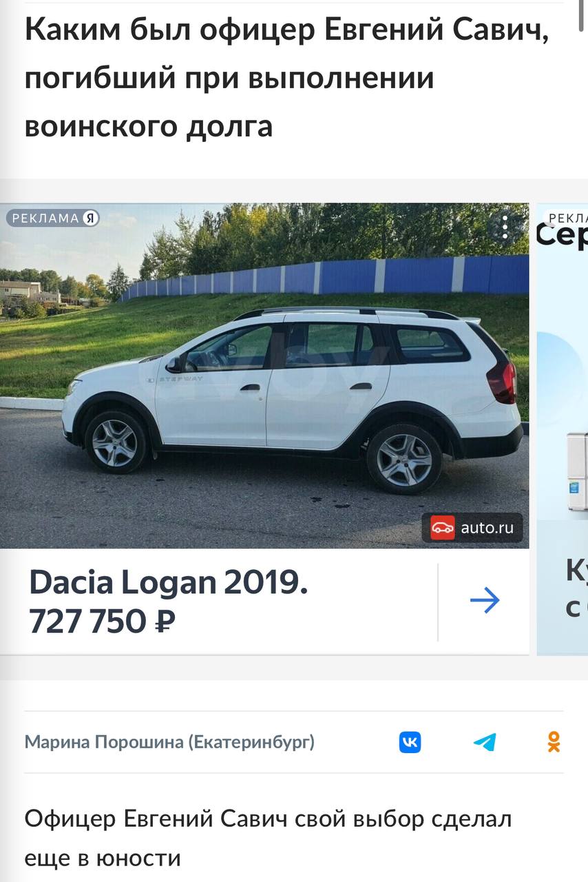Click the blue arrow next to Dacia Logan
588x882 pixels.
click(x=485, y=601)
